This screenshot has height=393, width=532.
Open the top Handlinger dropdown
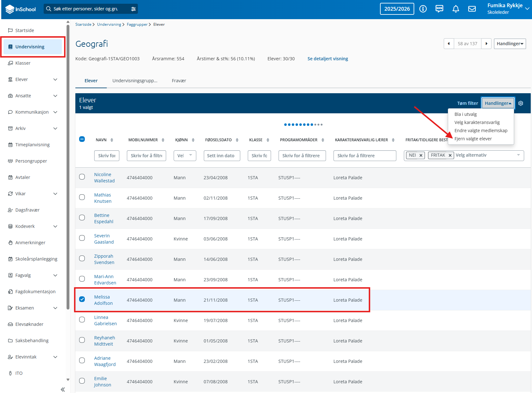click(510, 44)
